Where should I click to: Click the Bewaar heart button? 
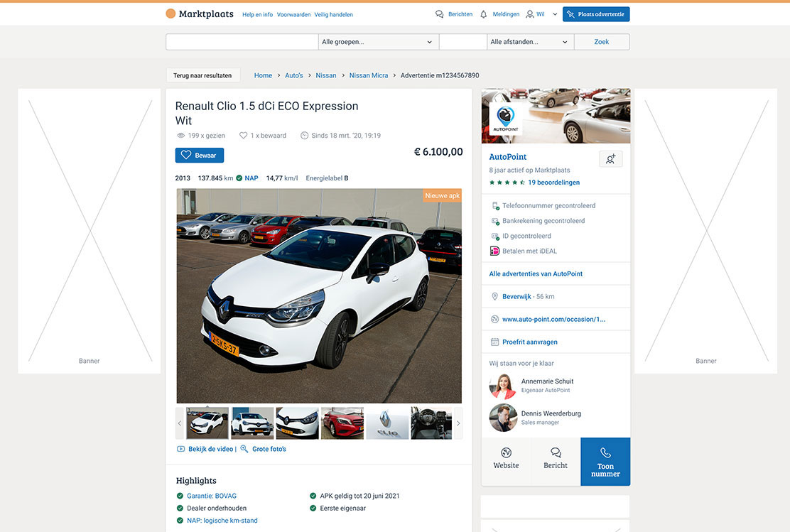[200, 155]
